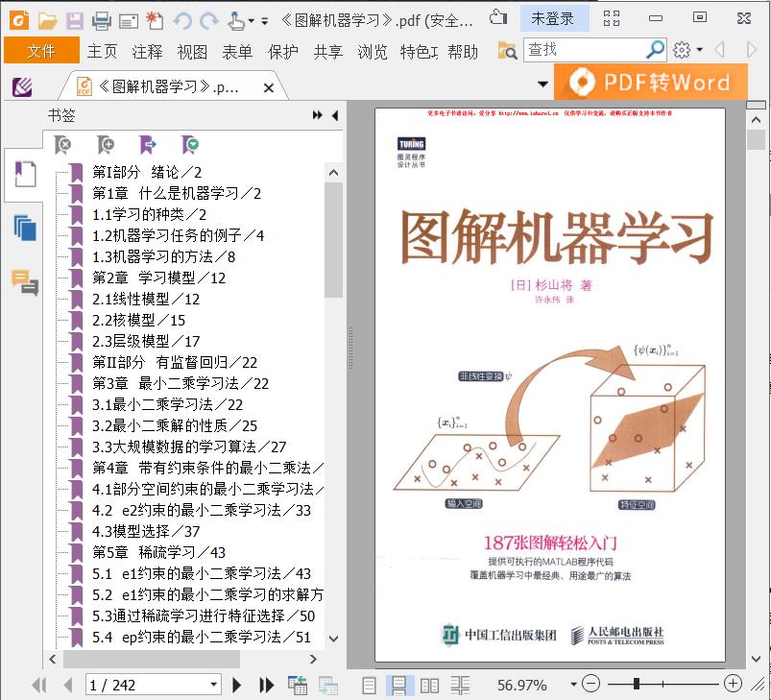Select bookmark 第II部分 有监督回归/22

click(175, 362)
